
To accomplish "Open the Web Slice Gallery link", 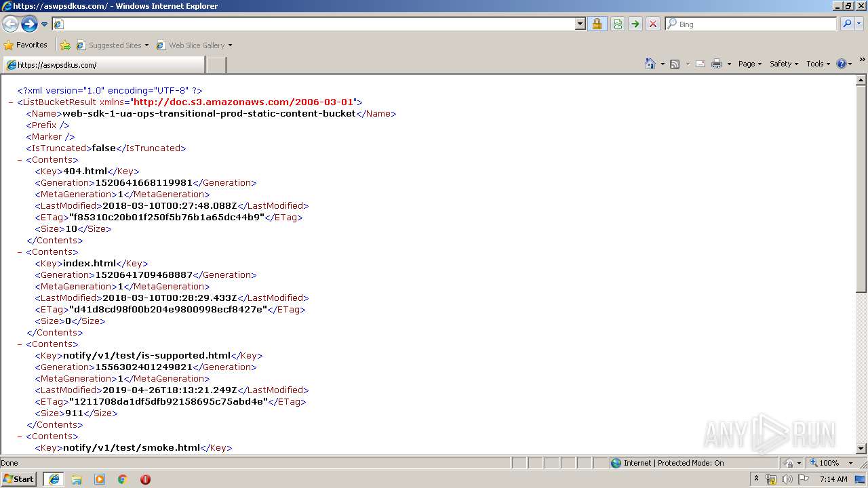I will click(194, 45).
